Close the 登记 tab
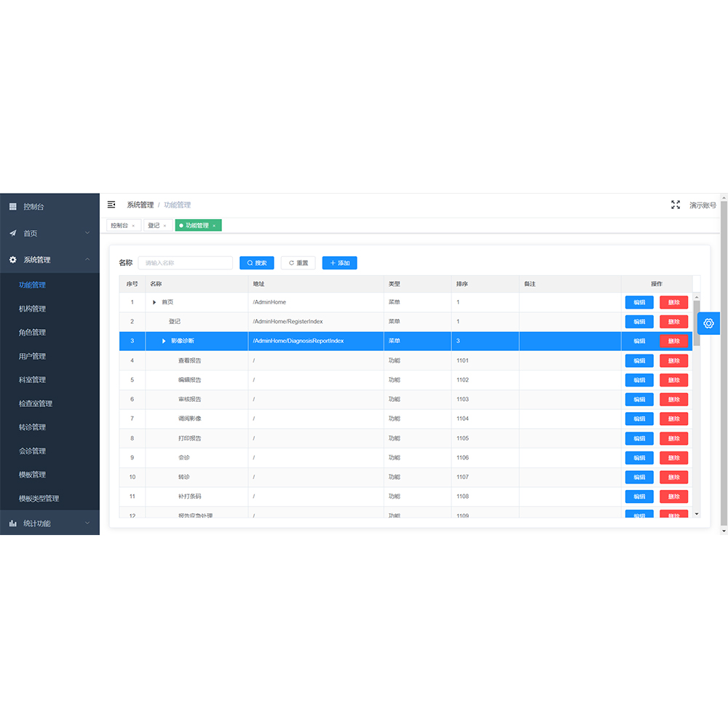 pyautogui.click(x=165, y=226)
